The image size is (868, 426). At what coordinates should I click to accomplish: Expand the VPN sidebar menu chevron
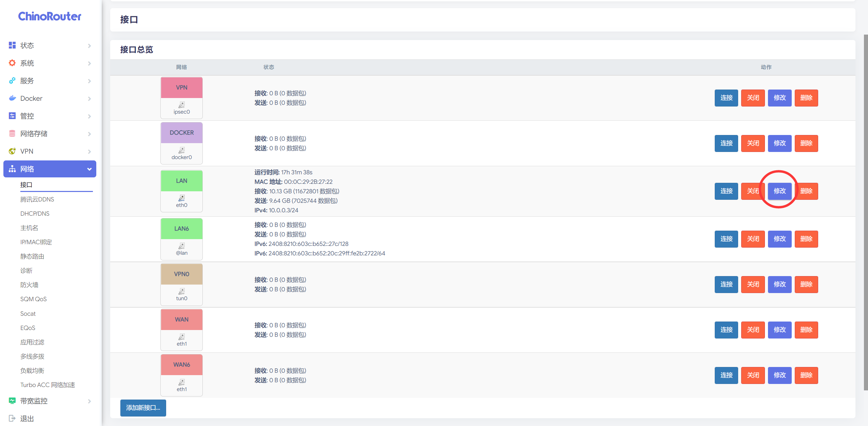90,151
